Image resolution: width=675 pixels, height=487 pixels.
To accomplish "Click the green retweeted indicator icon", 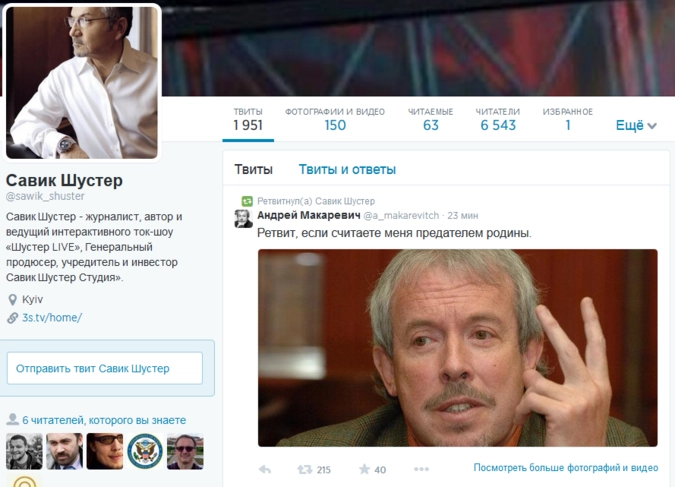I will pyautogui.click(x=246, y=201).
